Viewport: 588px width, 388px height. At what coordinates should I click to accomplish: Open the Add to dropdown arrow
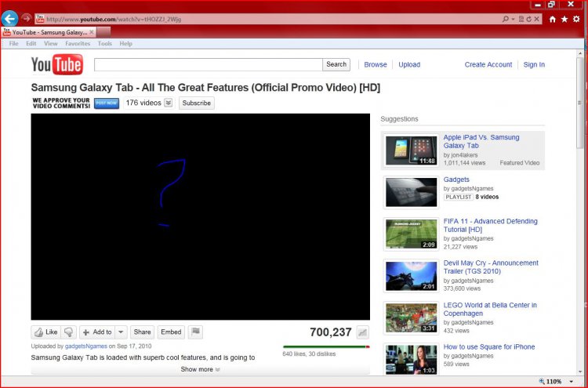(121, 332)
